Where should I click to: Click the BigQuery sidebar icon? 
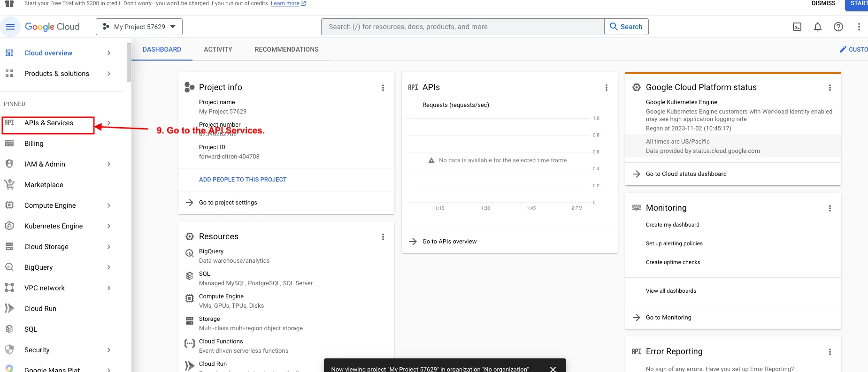9,267
